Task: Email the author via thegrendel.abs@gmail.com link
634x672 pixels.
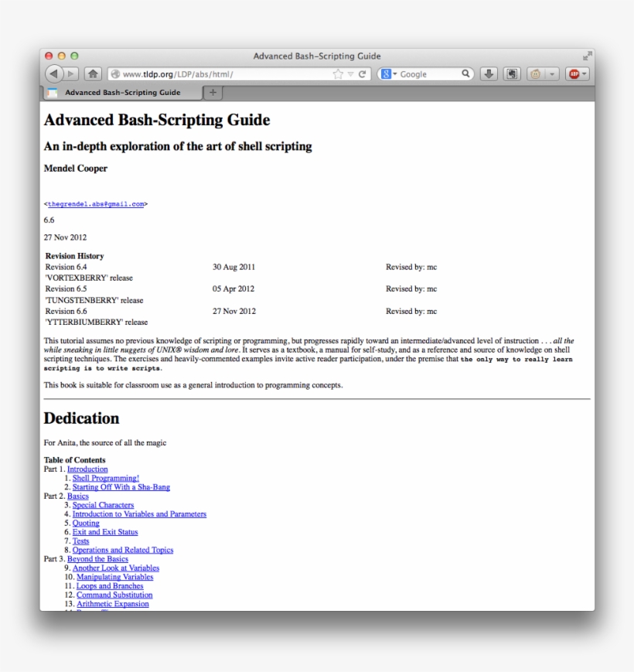Action: tap(97, 204)
